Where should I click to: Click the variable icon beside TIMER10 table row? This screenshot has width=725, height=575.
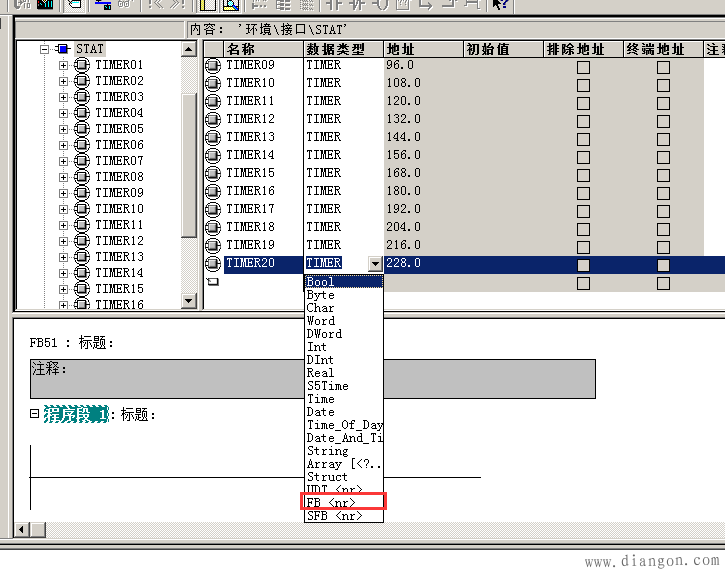pos(213,83)
